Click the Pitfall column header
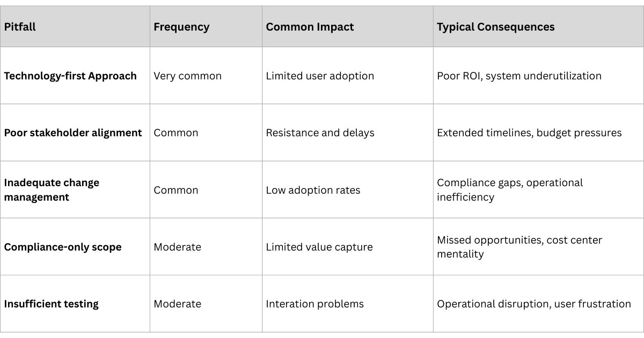Image resolution: width=644 pixels, height=338 pixels. coord(20,27)
